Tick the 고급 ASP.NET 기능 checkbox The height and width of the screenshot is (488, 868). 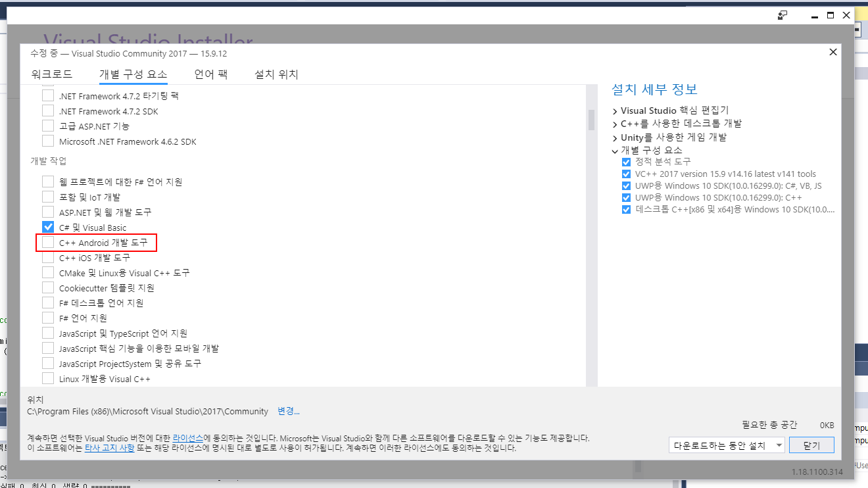click(48, 126)
